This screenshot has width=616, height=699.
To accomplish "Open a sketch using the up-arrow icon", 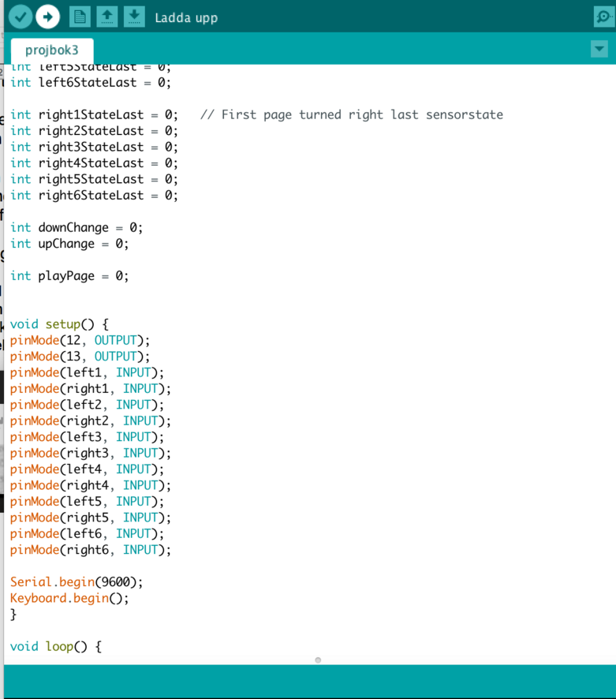I will coord(107,17).
